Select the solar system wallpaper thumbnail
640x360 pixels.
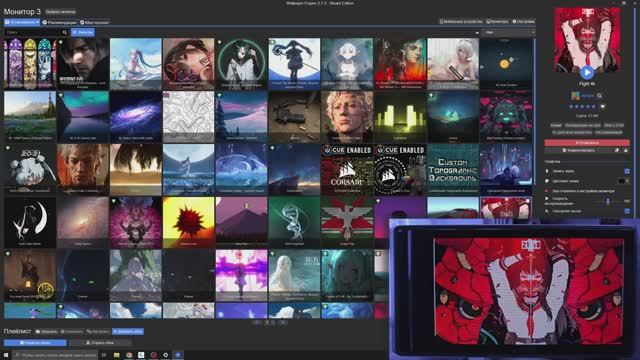[x=506, y=64]
